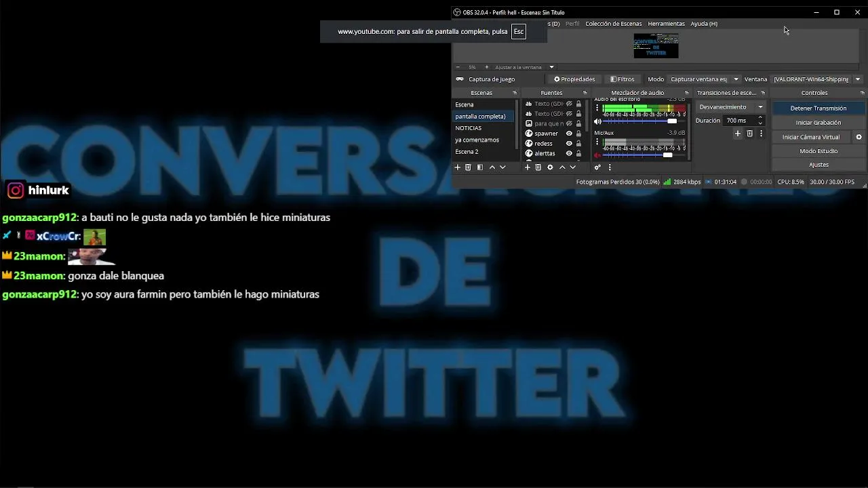The image size is (868, 488).
Task: Show the first Texto (GDI) source
Action: 569,104
